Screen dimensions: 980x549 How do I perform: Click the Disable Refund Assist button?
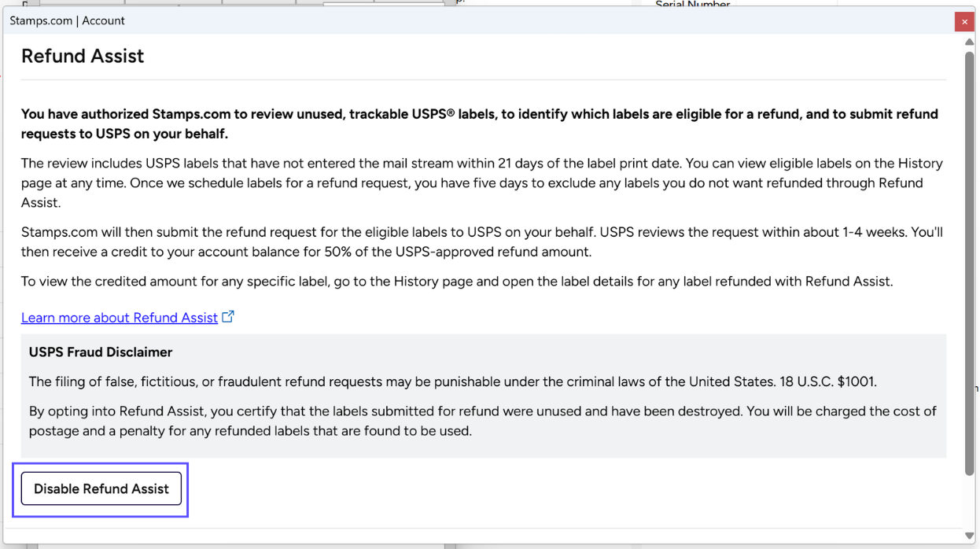(101, 488)
